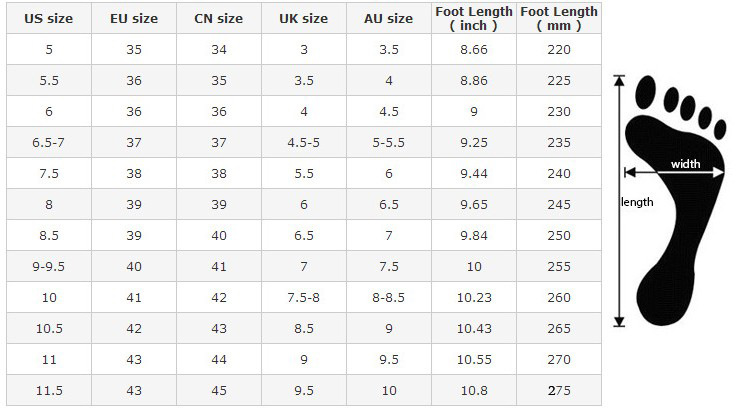The width and height of the screenshot is (746, 411).
Task: Select the "length" label beside the foot
Action: pyautogui.click(x=637, y=202)
